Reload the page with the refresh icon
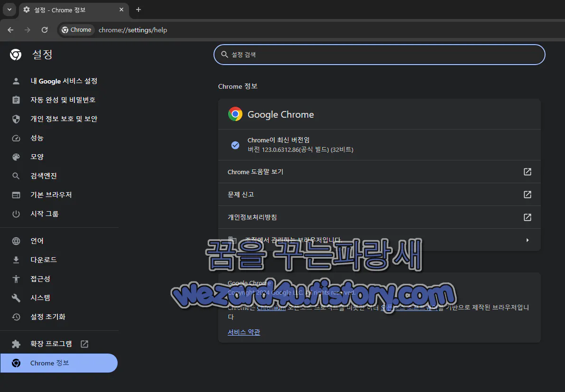 pyautogui.click(x=45, y=30)
